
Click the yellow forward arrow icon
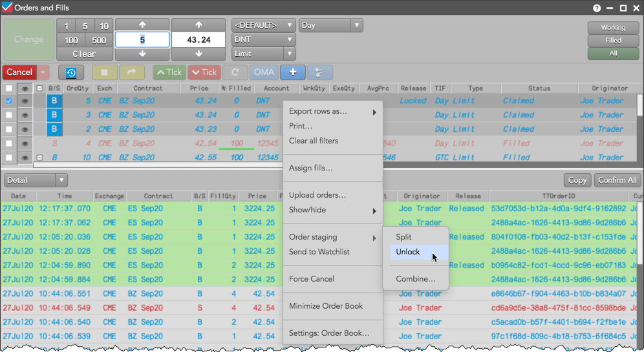click(x=132, y=72)
